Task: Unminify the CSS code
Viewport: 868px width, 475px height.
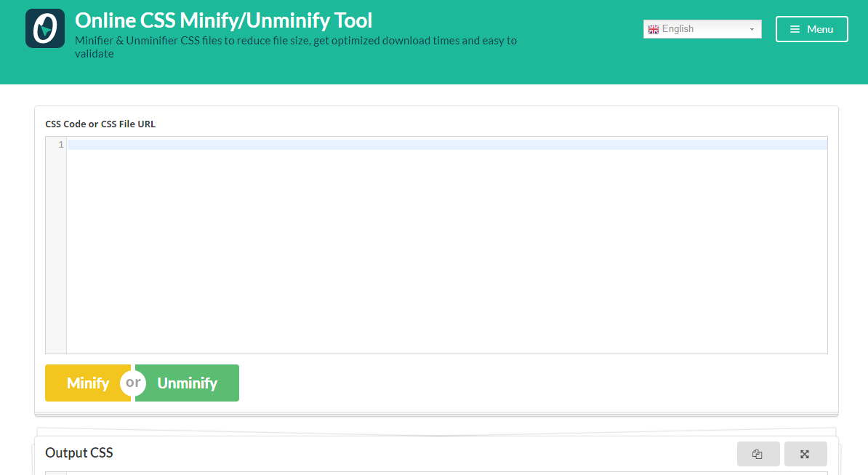Action: point(187,383)
